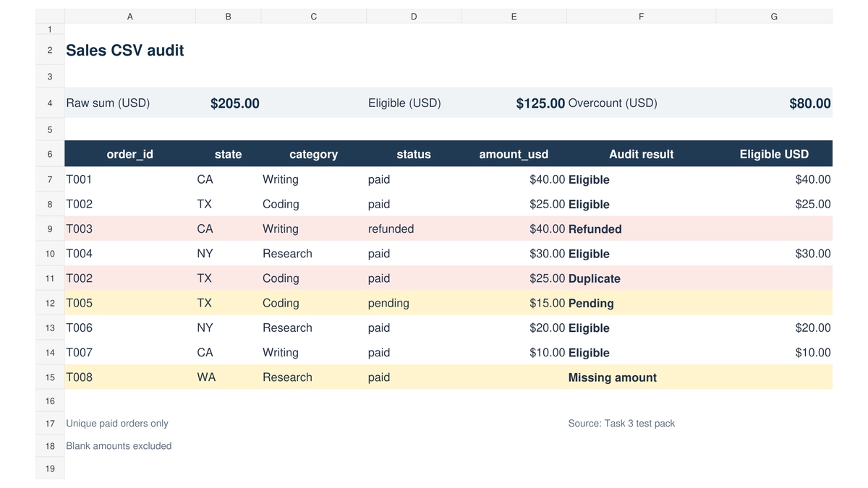The image size is (868, 488).
Task: Select the $15.00 amount for T005
Action: tap(514, 303)
